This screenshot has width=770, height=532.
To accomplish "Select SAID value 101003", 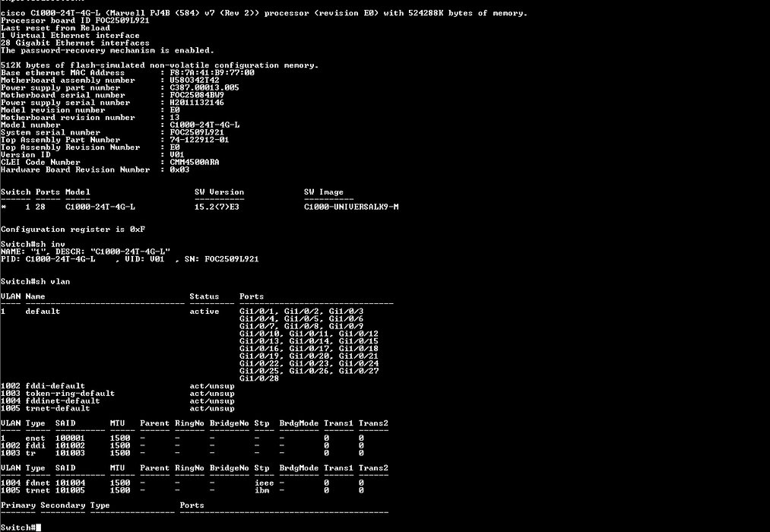I will click(x=70, y=453).
